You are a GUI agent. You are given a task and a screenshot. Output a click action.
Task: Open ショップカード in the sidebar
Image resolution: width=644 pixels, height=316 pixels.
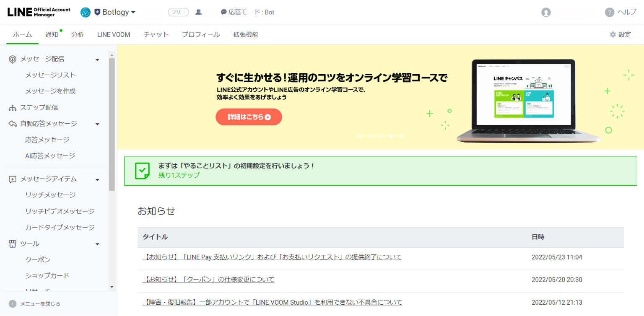tap(47, 275)
